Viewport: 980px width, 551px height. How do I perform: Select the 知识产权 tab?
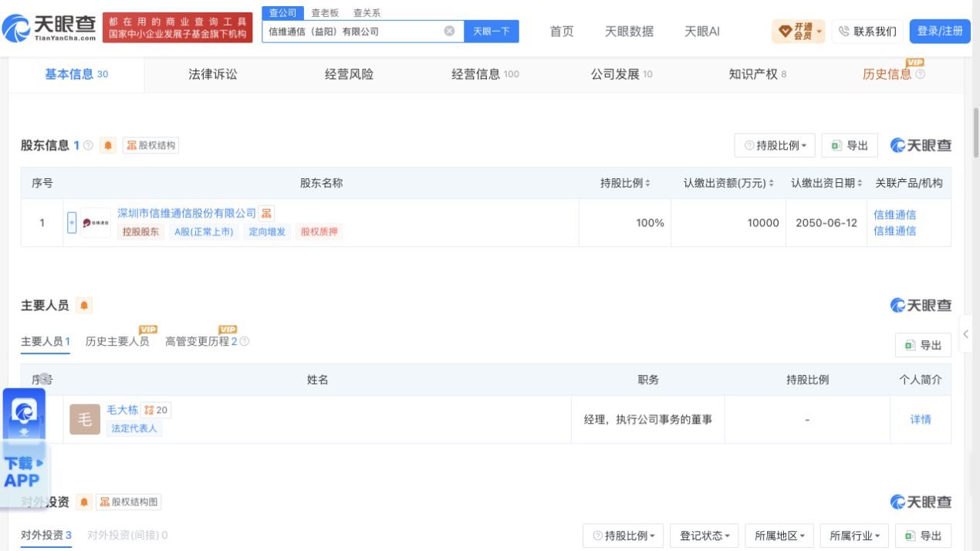[758, 74]
